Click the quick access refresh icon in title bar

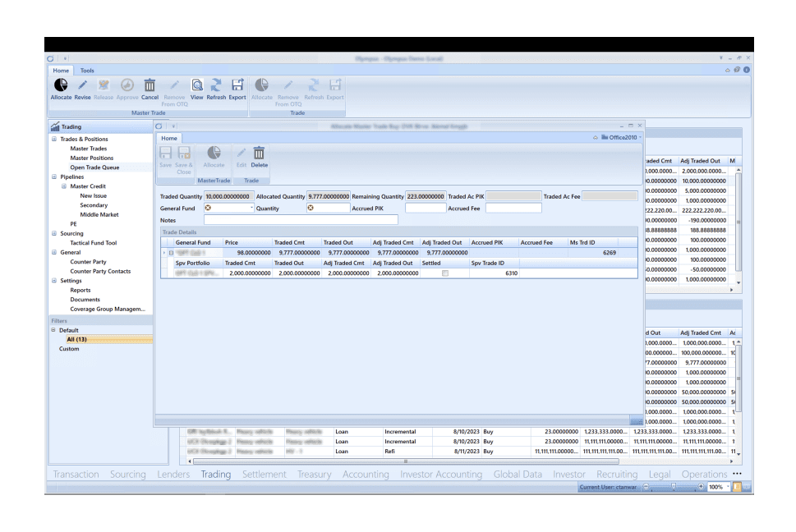50,58
